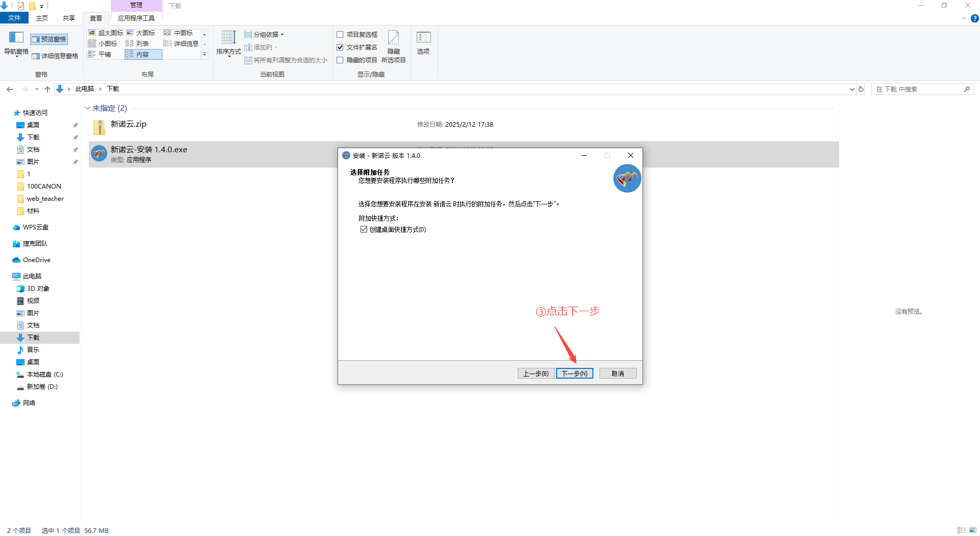Click the 上一步(B) button in installer
The width and height of the screenshot is (980, 536).
click(x=536, y=374)
